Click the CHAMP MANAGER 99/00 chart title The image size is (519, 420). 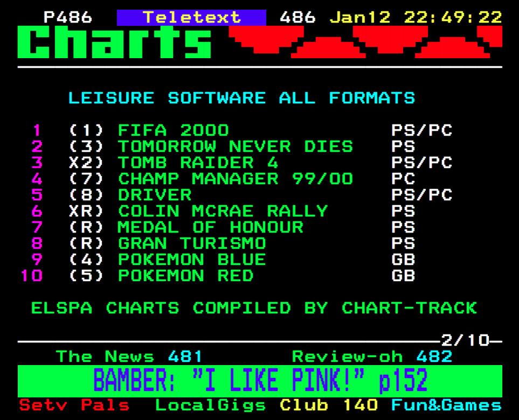pyautogui.click(x=236, y=179)
